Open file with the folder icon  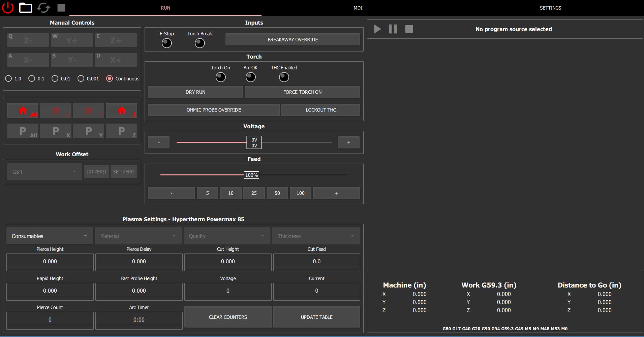point(26,8)
